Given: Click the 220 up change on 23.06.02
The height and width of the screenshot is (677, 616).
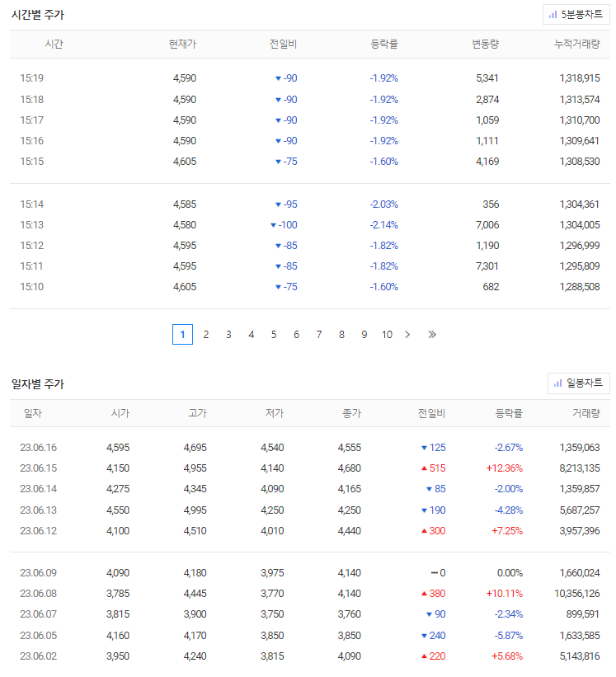Looking at the screenshot, I should [x=434, y=656].
